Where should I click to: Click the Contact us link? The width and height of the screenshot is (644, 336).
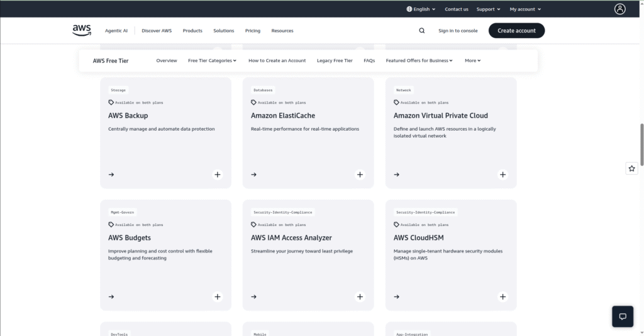tap(457, 9)
